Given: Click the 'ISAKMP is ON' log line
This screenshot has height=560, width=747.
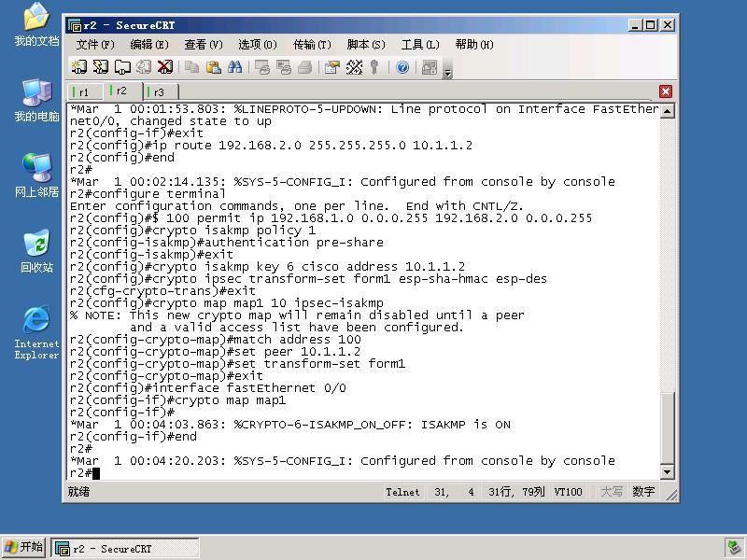Looking at the screenshot, I should click(x=290, y=425).
